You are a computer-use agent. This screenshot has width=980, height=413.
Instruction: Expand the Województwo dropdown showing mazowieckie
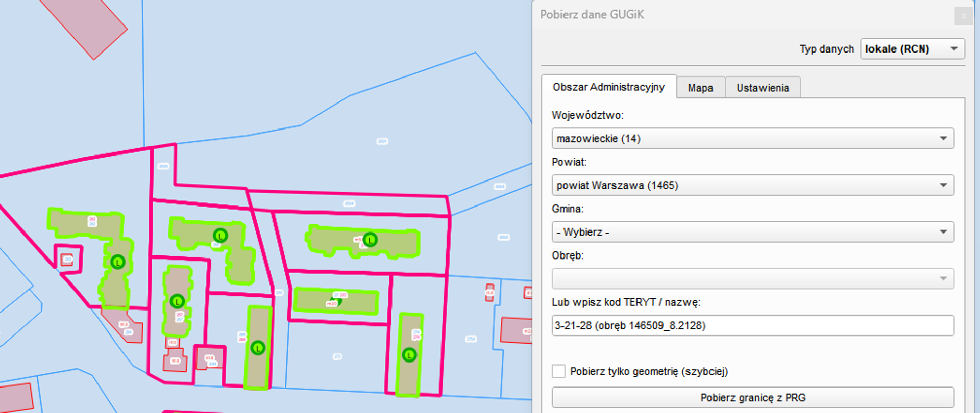coord(752,139)
